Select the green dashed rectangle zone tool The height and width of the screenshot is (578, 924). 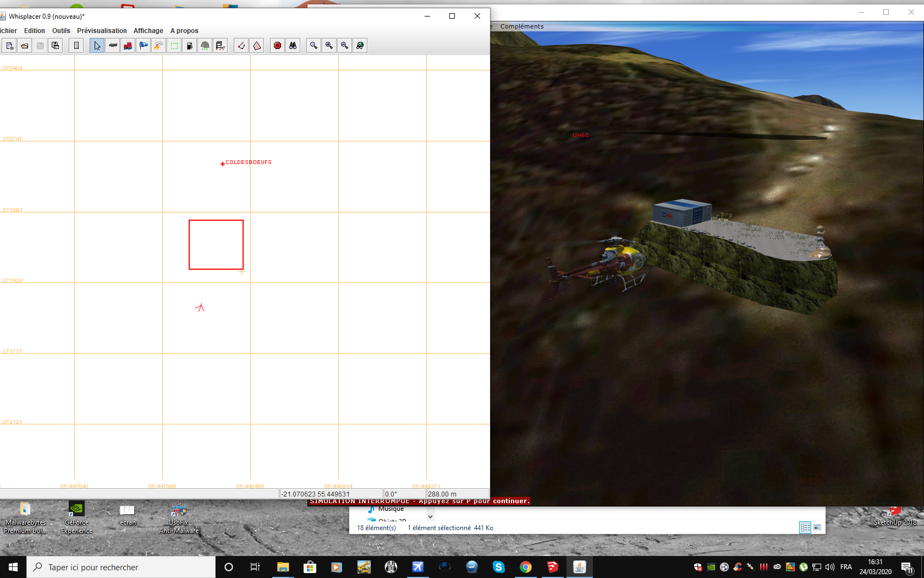tap(174, 46)
